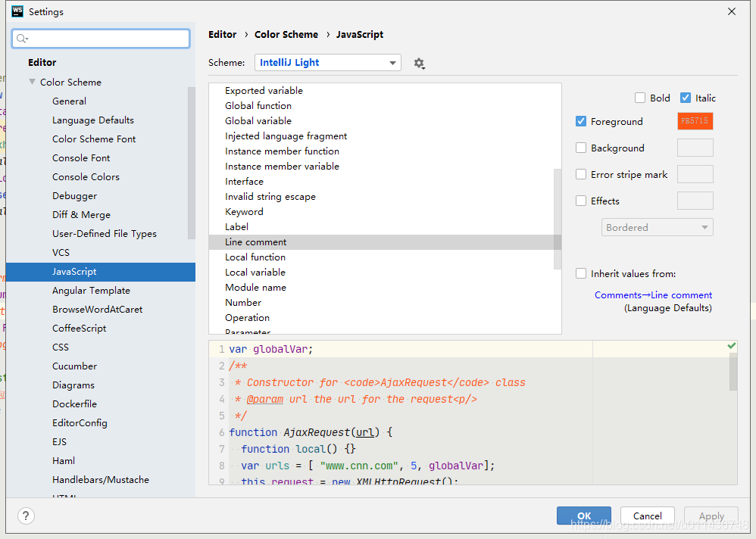Select 'Number' in attributes list
This screenshot has width=756, height=539.
243,303
